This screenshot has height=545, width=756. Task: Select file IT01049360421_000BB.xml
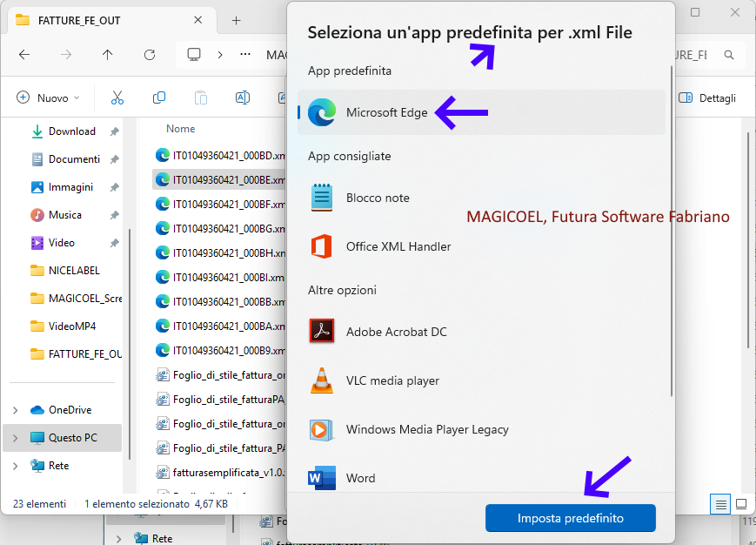click(219, 301)
